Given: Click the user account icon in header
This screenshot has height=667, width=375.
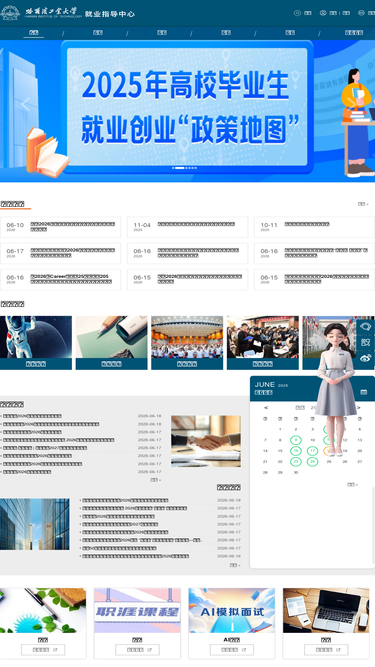Looking at the screenshot, I should [323, 13].
